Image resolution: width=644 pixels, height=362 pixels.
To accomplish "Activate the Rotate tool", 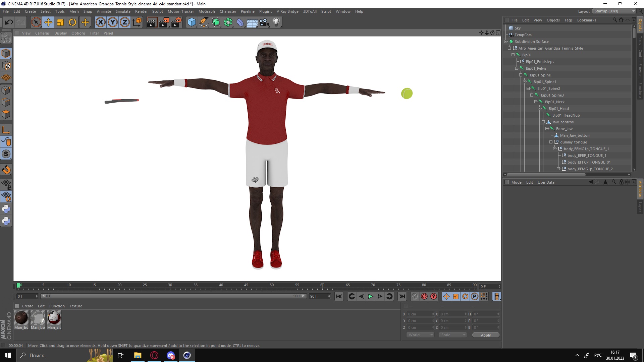I will (x=72, y=22).
